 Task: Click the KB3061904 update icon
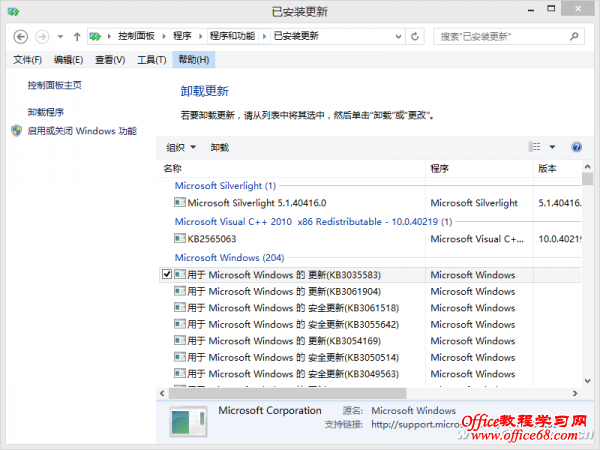[x=180, y=291]
